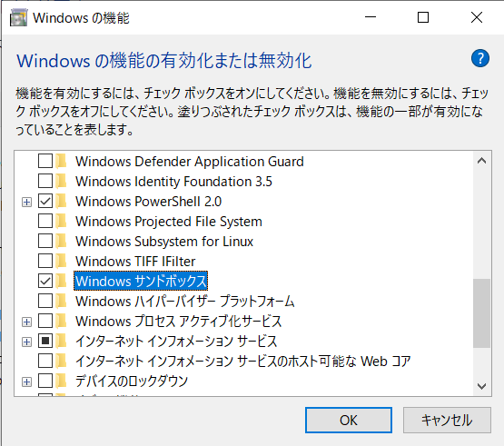Viewport: 504px width, 446px height.
Task: Select デバイスのロックダウン label
Action: click(x=132, y=382)
